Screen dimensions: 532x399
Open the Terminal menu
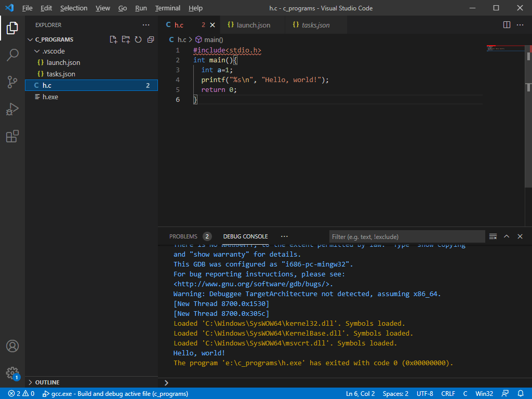coord(167,8)
